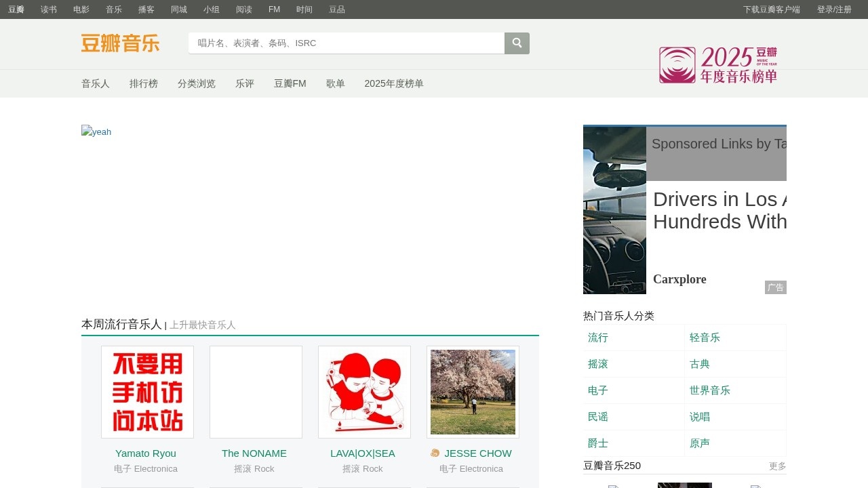The height and width of the screenshot is (488, 868).
Task: Open the 分类浏览 tab
Action: 197,83
